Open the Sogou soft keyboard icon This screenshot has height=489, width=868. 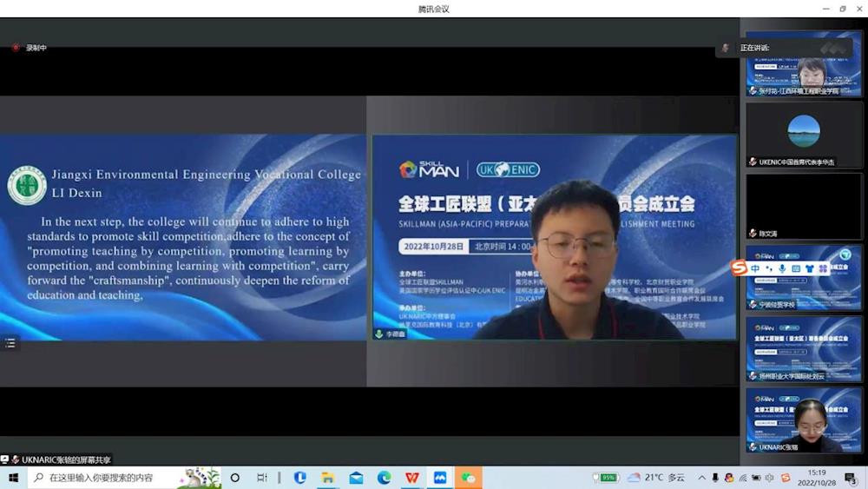796,269
